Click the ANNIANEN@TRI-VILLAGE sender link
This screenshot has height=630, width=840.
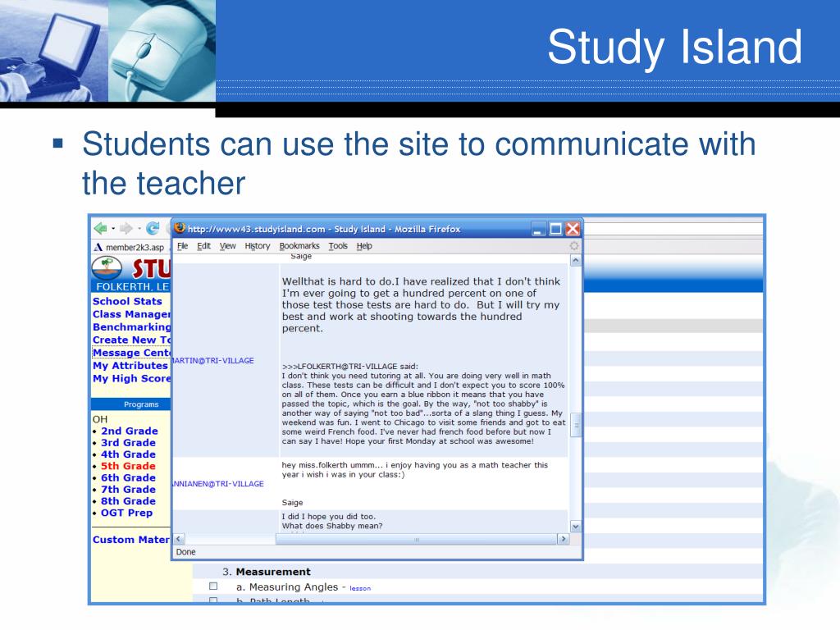pyautogui.click(x=218, y=484)
